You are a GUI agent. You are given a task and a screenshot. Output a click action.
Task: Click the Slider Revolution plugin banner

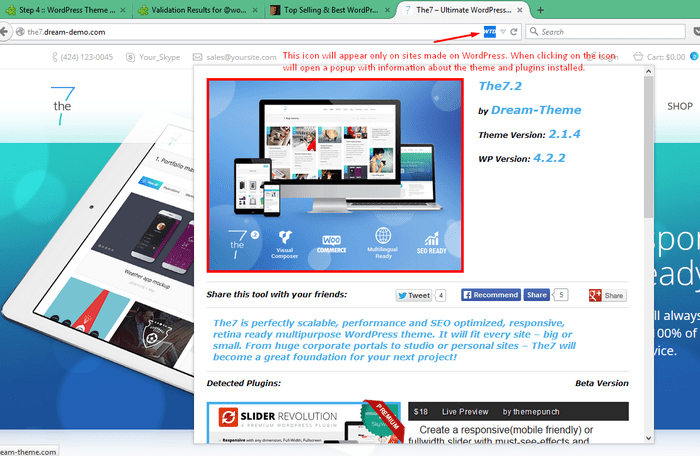click(x=306, y=423)
